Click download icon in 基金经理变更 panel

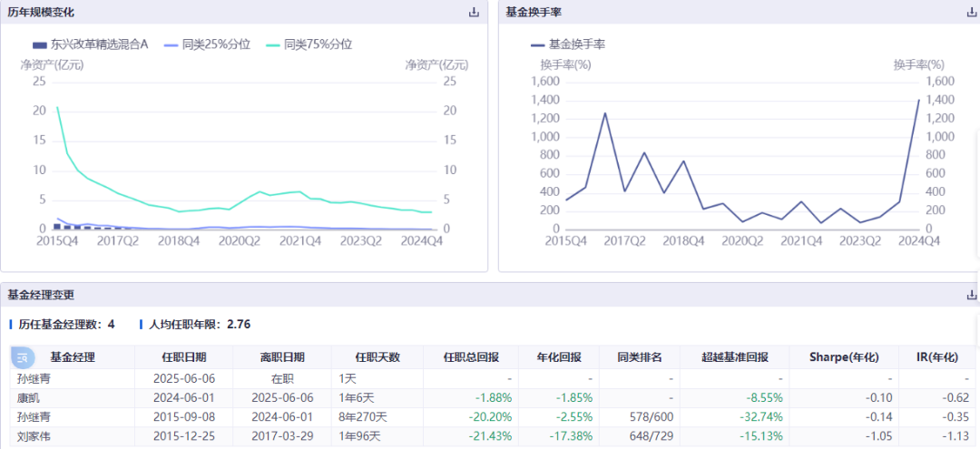coord(972,295)
